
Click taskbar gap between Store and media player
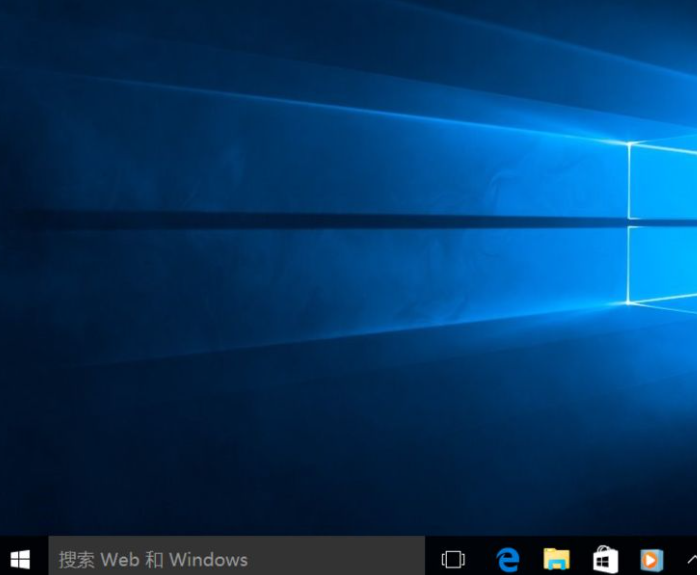click(x=629, y=559)
